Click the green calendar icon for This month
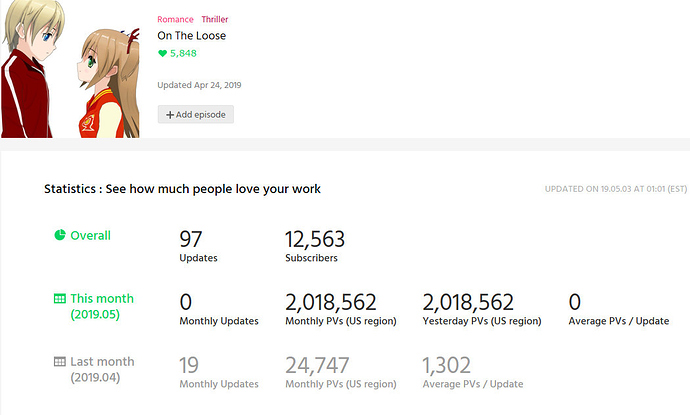Screen dimensions: 690x415 pyautogui.click(x=60, y=299)
